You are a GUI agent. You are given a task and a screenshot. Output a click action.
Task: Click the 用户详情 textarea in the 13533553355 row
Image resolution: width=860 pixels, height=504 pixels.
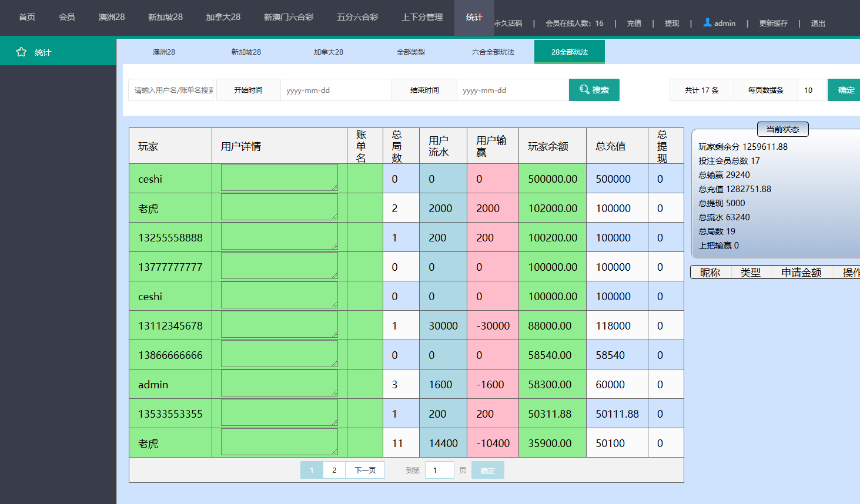(x=279, y=412)
